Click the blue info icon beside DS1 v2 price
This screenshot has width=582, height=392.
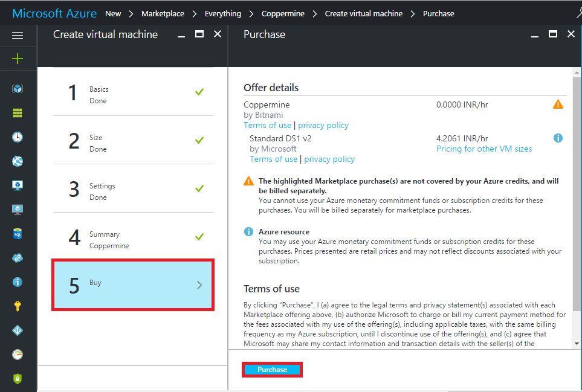point(558,138)
